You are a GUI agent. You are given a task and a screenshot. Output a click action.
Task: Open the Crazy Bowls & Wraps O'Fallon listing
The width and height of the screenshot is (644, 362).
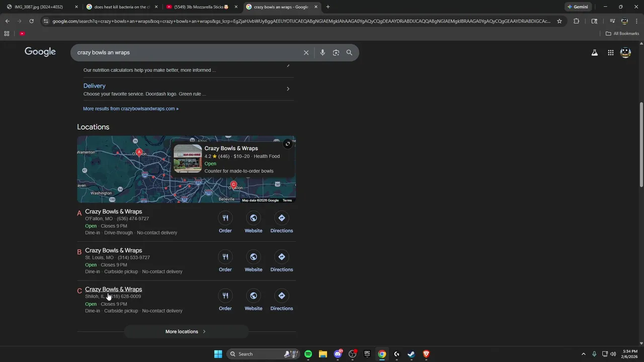114,212
